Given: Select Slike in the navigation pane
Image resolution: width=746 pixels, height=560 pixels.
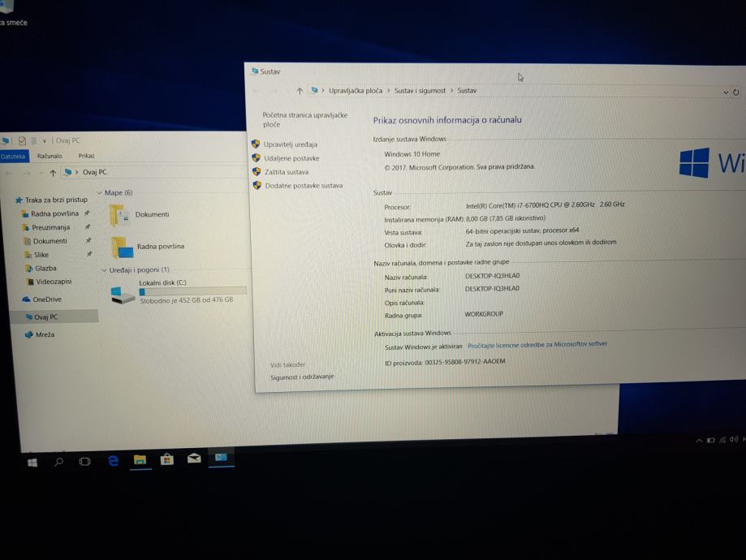Looking at the screenshot, I should 37,255.
